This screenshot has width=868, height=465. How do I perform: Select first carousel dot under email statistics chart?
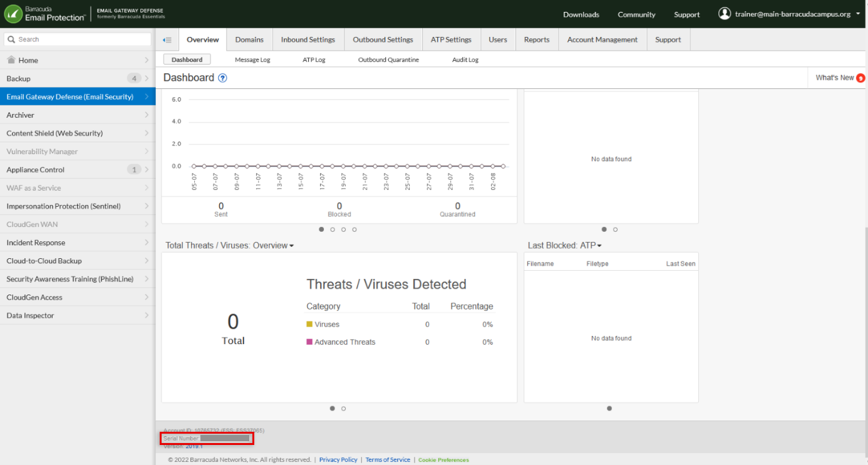click(x=321, y=229)
